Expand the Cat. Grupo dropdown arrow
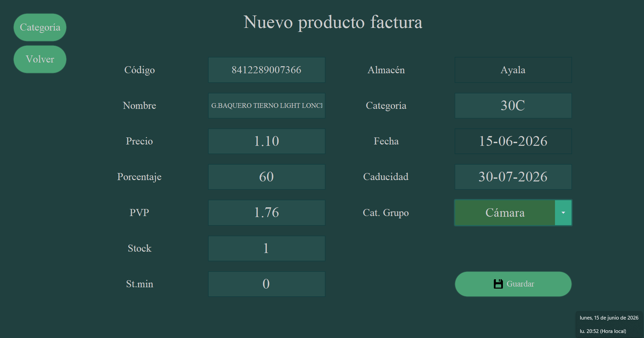Viewport: 644px width, 338px height. [563, 213]
